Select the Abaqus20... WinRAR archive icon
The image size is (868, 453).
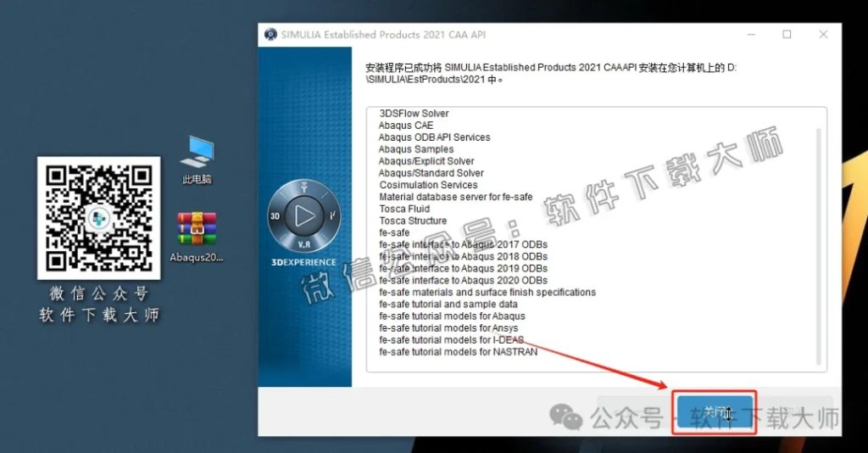(197, 237)
